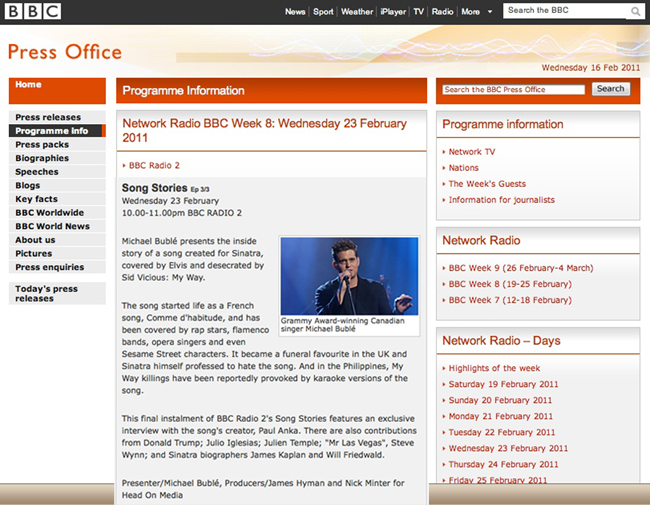Click the Michael Bublé photo
The width and height of the screenshot is (650, 505).
coord(349,276)
